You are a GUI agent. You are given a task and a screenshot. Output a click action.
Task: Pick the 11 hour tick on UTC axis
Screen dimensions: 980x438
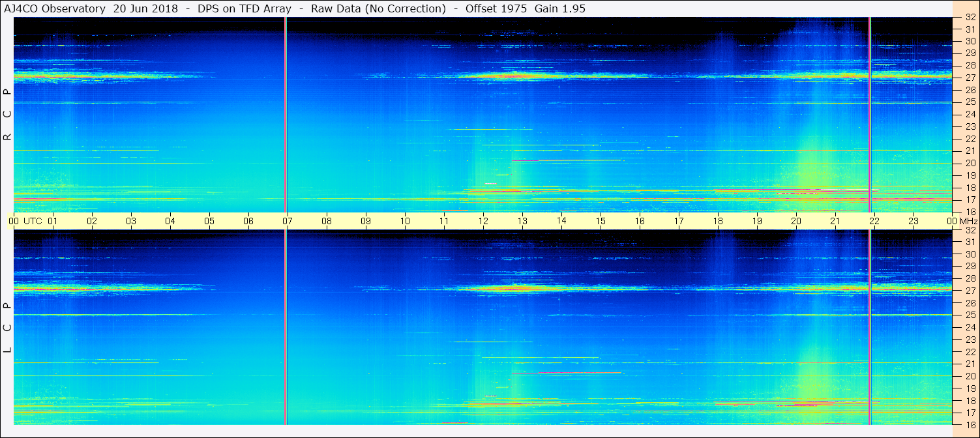pos(444,221)
